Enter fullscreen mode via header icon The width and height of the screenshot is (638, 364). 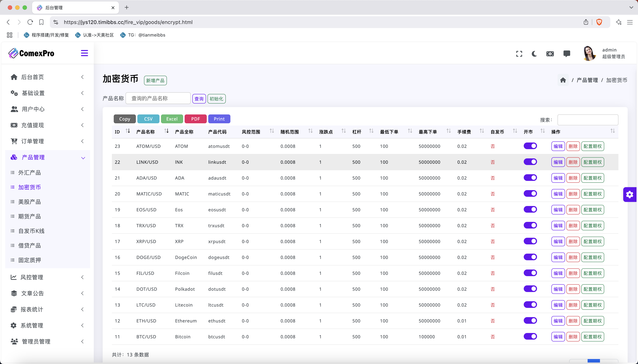click(x=519, y=54)
